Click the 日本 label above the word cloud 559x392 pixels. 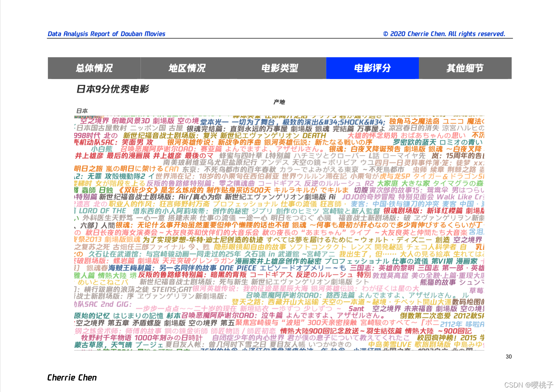point(82,111)
